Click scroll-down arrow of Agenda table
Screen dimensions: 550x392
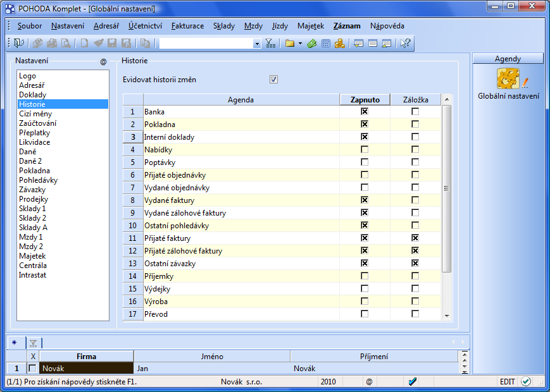point(447,315)
